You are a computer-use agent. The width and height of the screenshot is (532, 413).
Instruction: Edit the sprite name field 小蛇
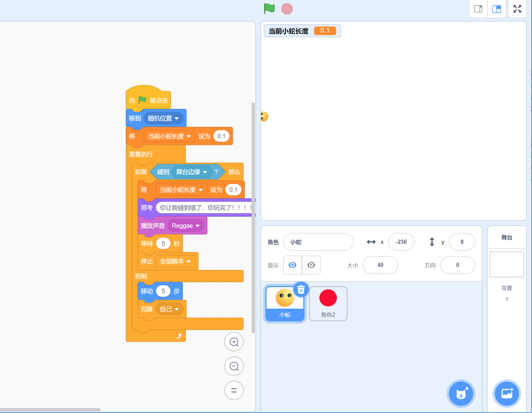point(318,242)
